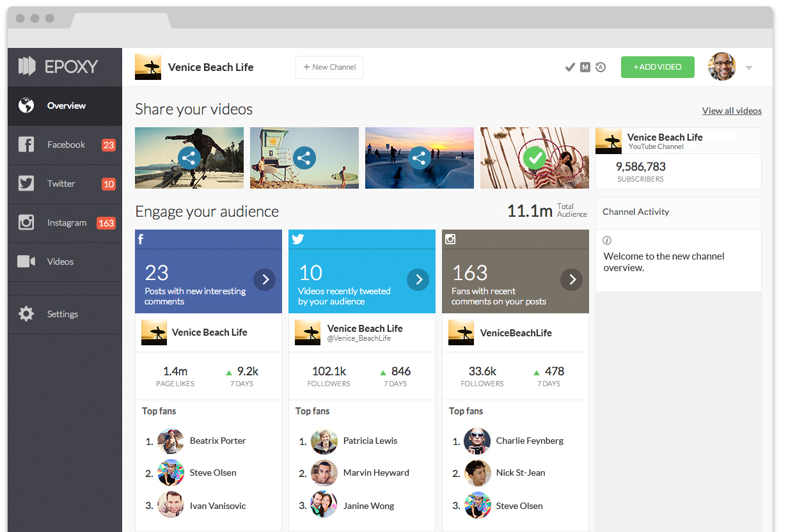Click the circular A auto icon
The image size is (788, 532).
601,67
